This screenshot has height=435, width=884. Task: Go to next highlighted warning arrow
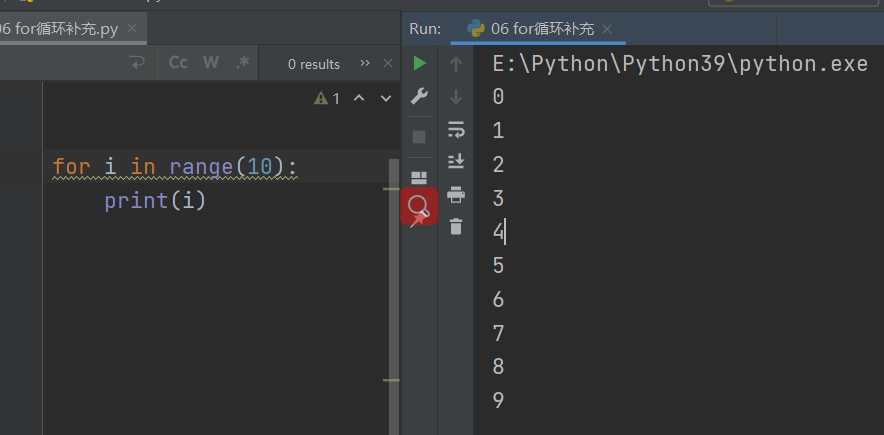pos(384,98)
